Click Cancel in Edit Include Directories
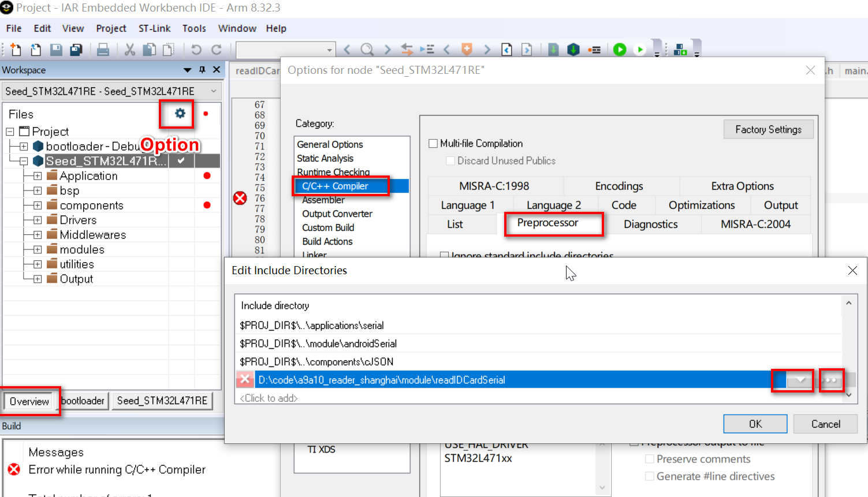The image size is (868, 497). point(826,424)
